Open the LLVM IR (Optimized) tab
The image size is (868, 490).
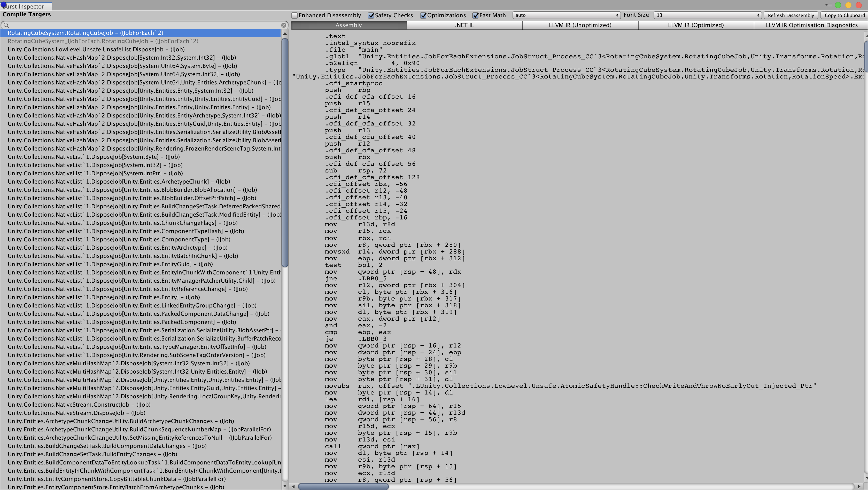click(695, 25)
